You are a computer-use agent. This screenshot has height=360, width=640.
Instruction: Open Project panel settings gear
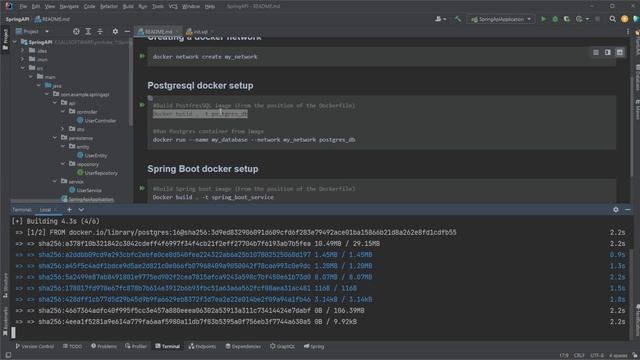click(115, 31)
